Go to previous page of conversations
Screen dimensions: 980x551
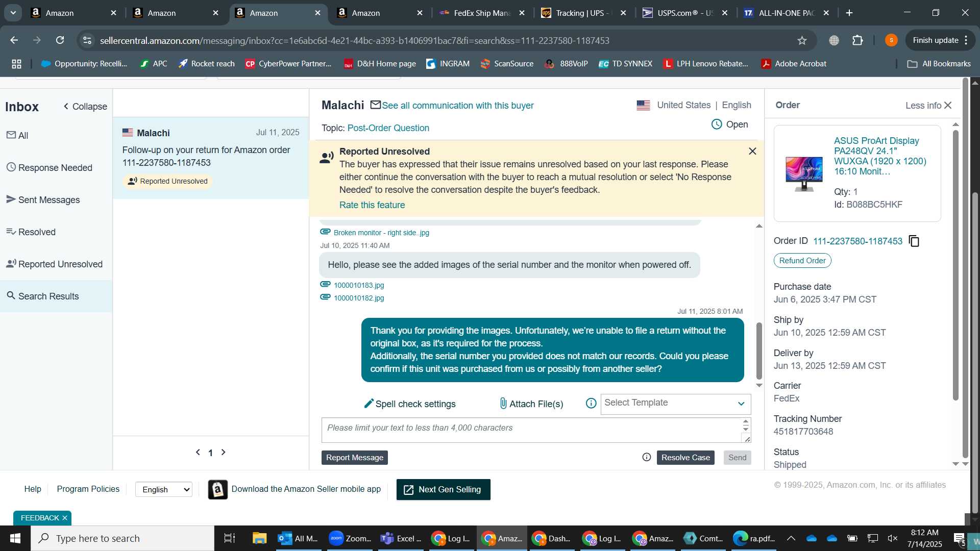198,453
